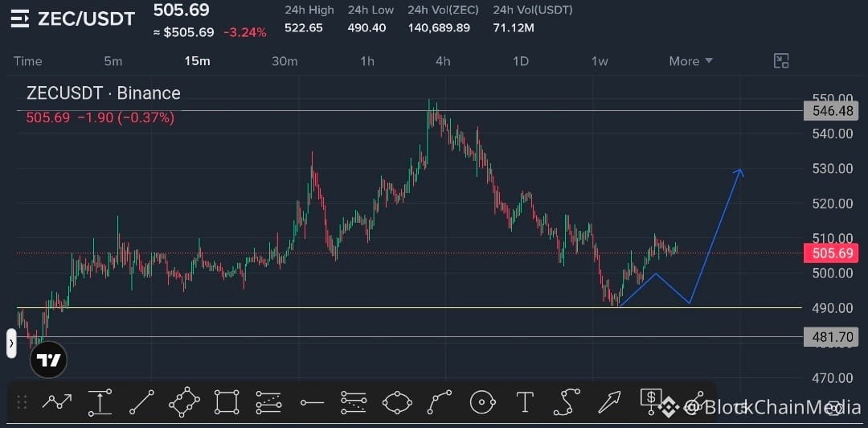Select the 1h timeframe

pyautogui.click(x=367, y=61)
